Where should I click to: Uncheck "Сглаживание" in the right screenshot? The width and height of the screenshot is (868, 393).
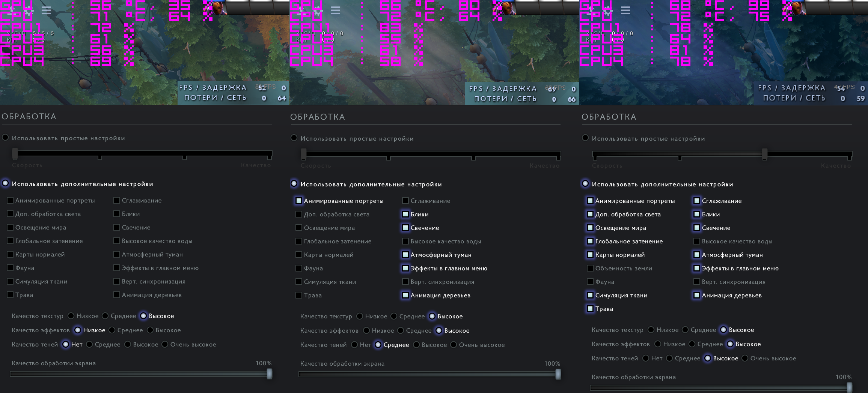(x=697, y=201)
